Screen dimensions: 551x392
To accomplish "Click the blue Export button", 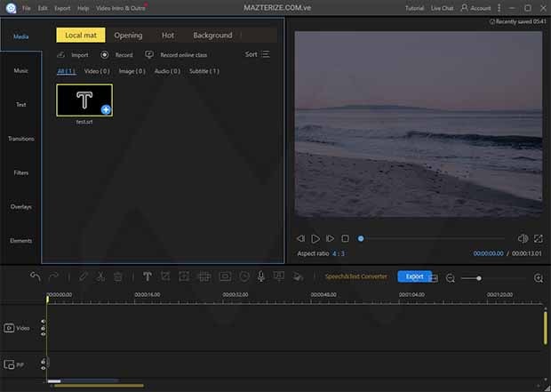I will (414, 276).
